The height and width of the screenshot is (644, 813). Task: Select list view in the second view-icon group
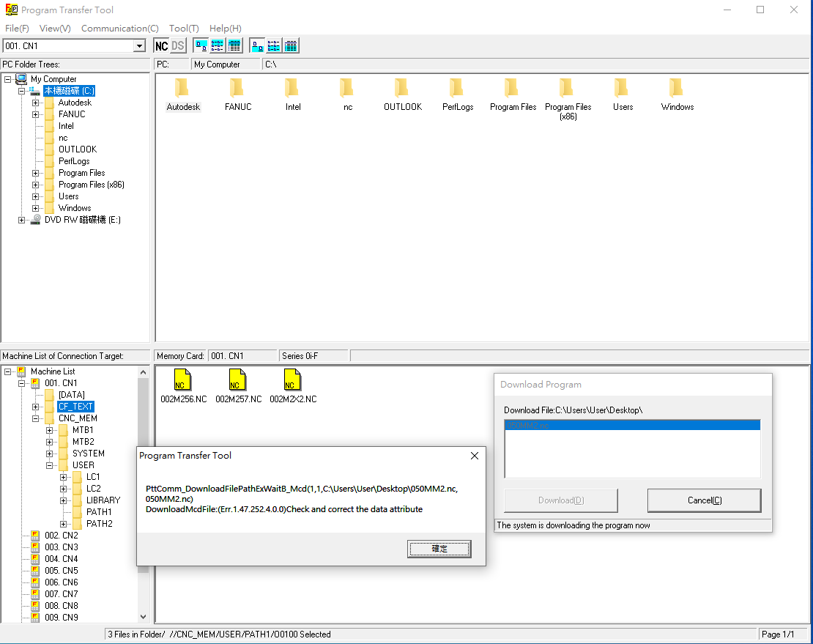(274, 46)
